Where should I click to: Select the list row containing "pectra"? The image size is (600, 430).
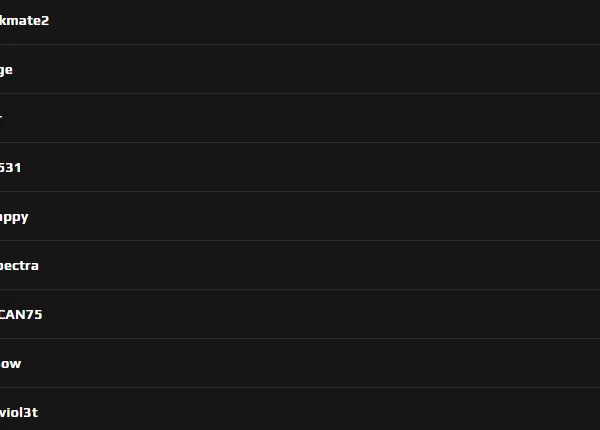click(x=300, y=265)
